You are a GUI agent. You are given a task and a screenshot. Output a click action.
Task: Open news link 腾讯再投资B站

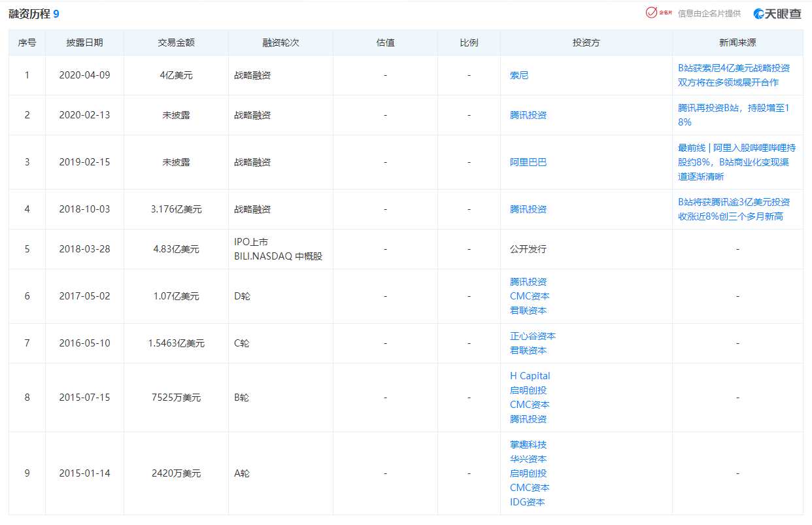coord(734,115)
